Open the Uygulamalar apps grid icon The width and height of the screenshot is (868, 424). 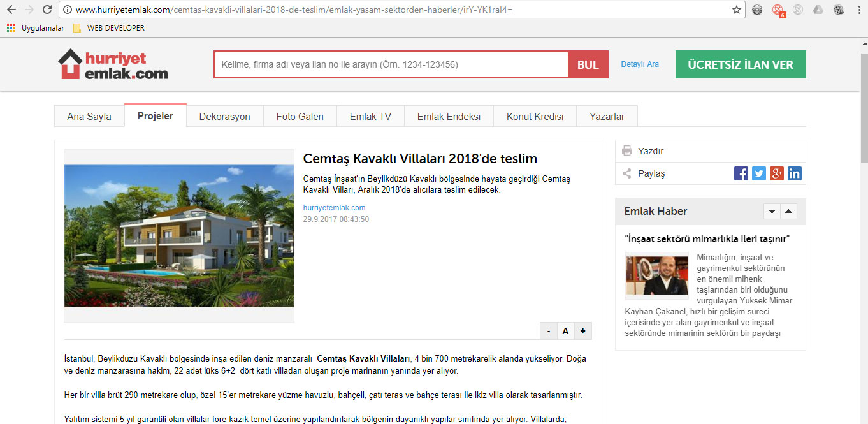click(x=11, y=28)
